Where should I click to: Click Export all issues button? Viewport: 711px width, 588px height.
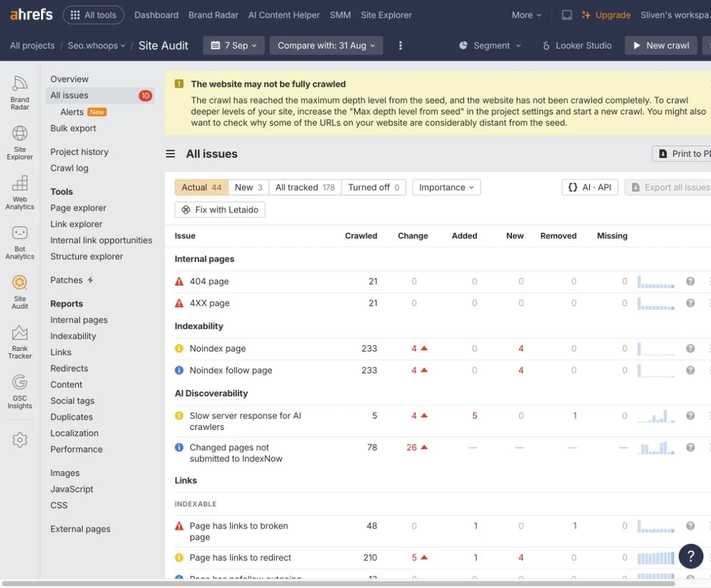pyautogui.click(x=668, y=187)
